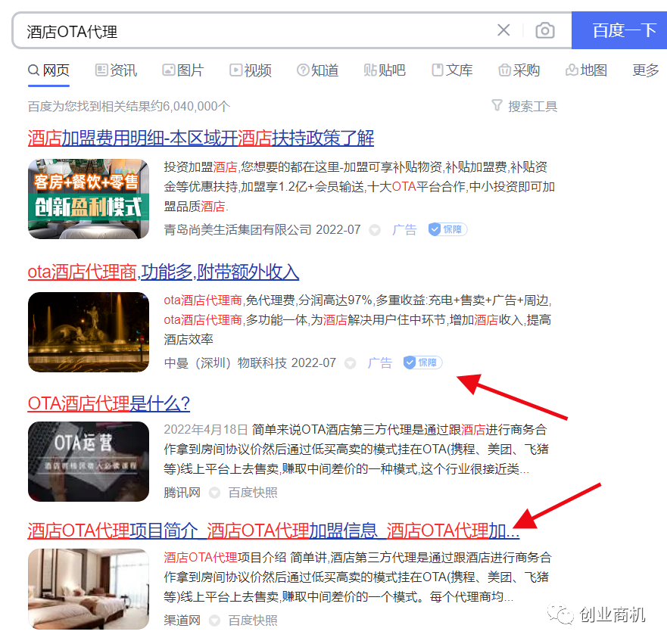Screen dimensions: 667x644
Task: Click the date text 2022年4月18日
Action: (x=206, y=429)
